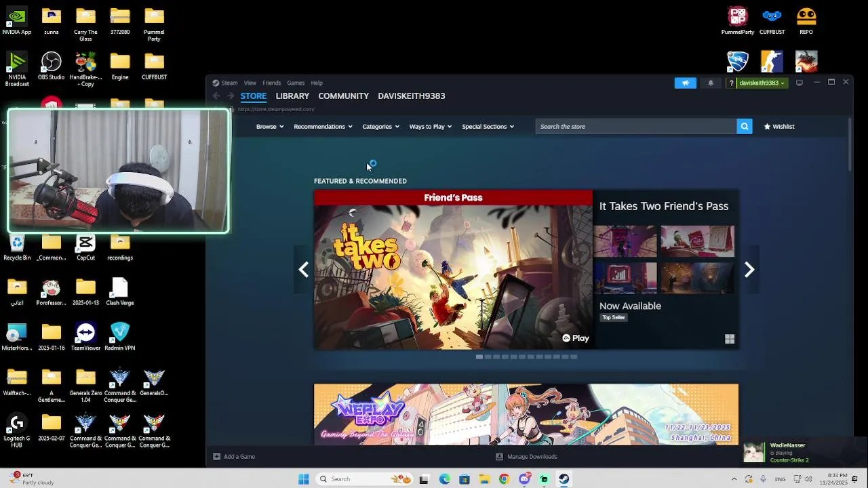868x488 pixels.
Task: Open the WePlay Expo banner
Action: tap(526, 415)
